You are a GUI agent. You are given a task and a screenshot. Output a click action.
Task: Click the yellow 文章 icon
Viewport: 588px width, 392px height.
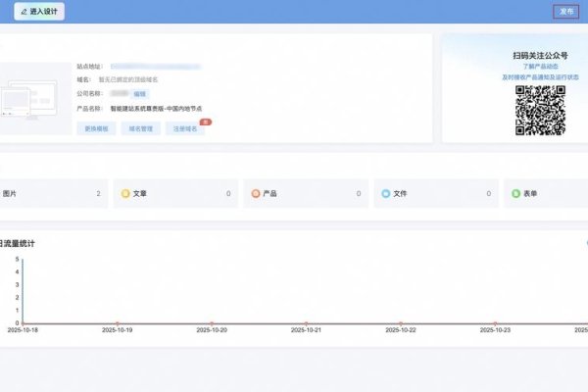pos(125,194)
